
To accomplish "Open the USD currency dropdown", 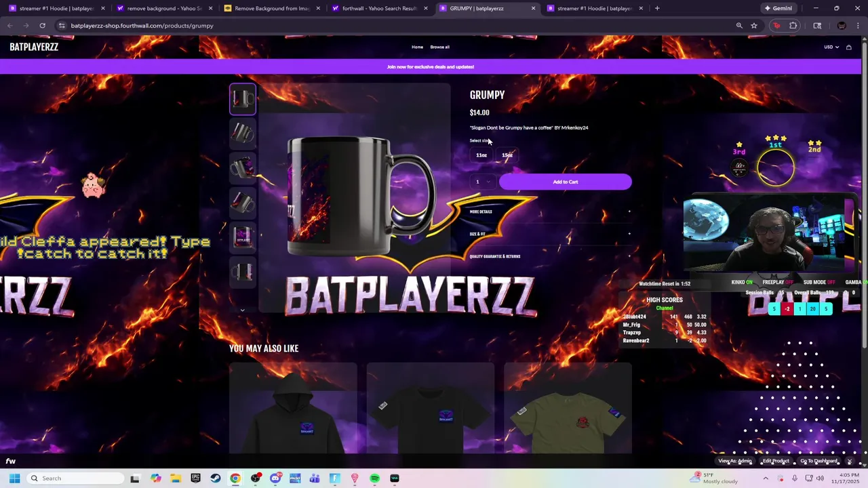I will [831, 47].
